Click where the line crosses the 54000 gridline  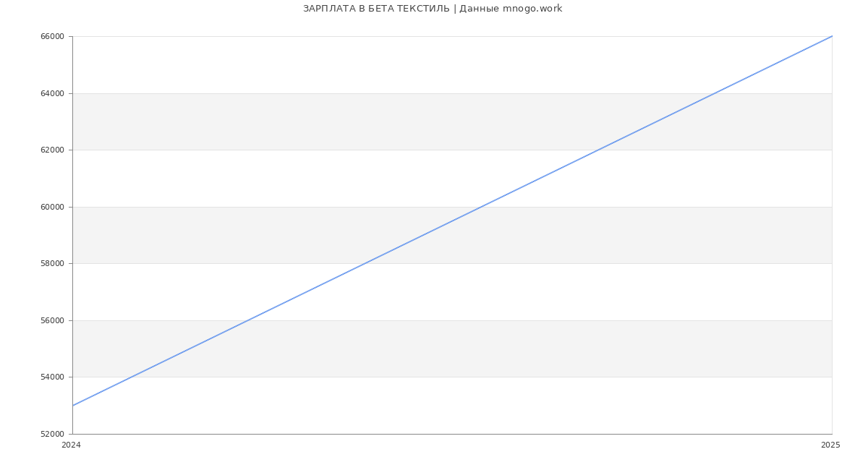131,377
